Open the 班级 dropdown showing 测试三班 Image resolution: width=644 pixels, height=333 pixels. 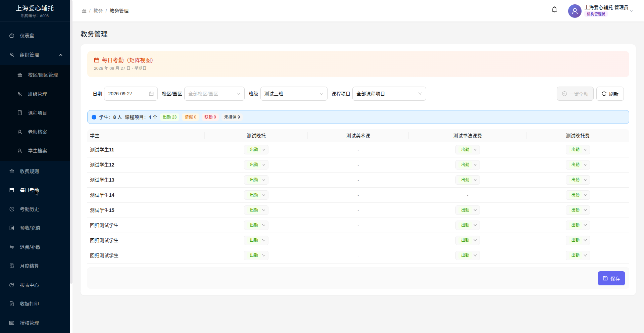[294, 94]
